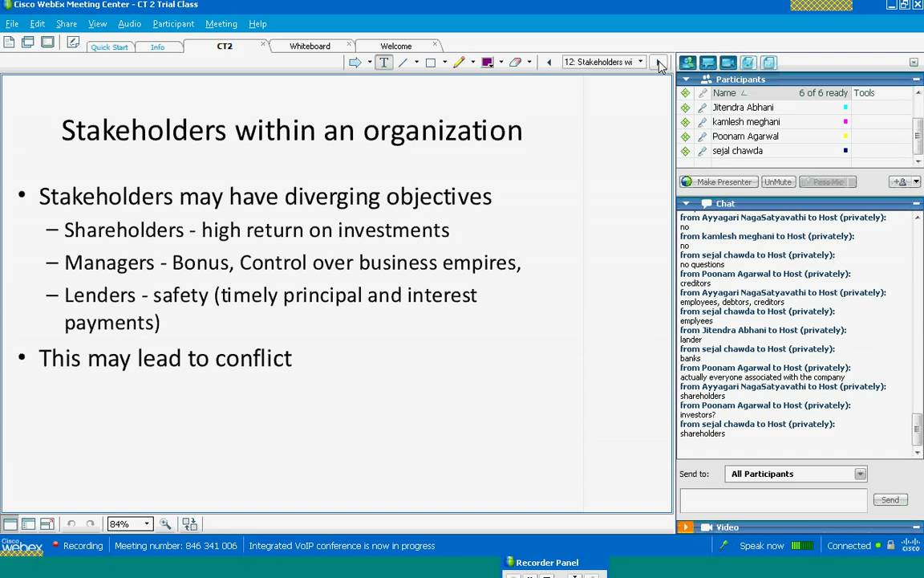Image resolution: width=924 pixels, height=578 pixels.
Task: Close the CT2 tab
Action: 263,43
